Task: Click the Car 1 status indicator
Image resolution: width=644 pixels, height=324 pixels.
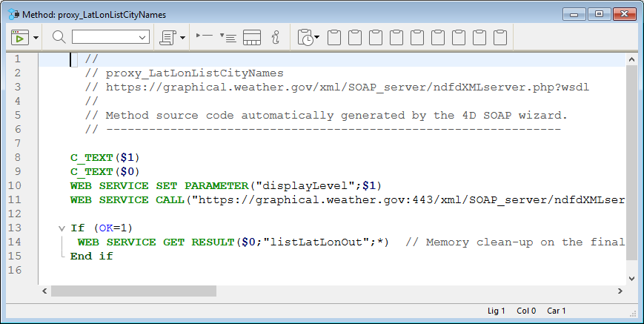Action: pos(556,311)
